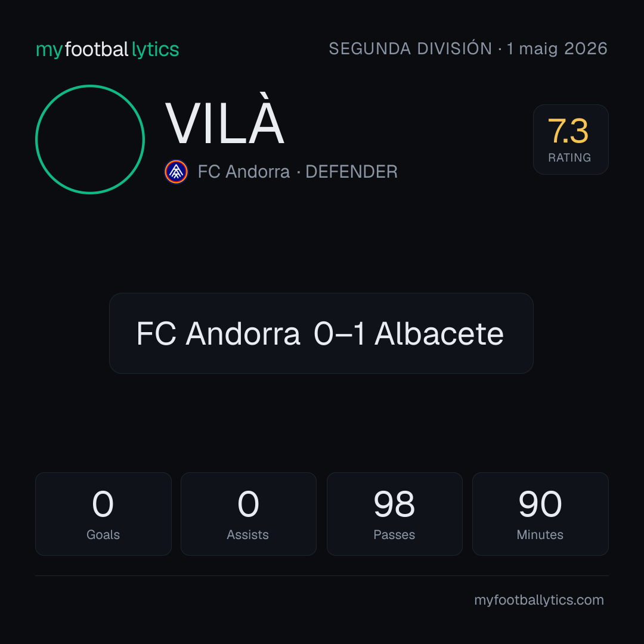
Task: Select the Minutes stat tile showing 90
Action: [540, 514]
